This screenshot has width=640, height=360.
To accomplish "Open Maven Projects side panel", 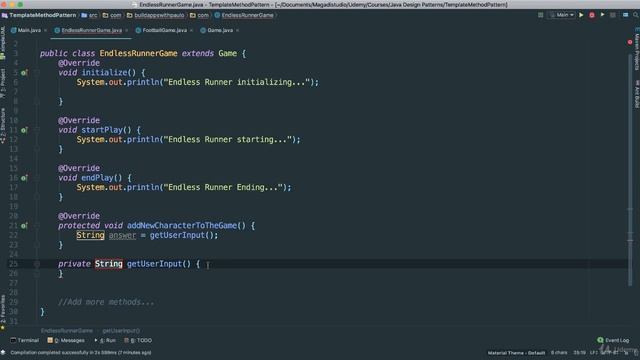I will click(636, 49).
